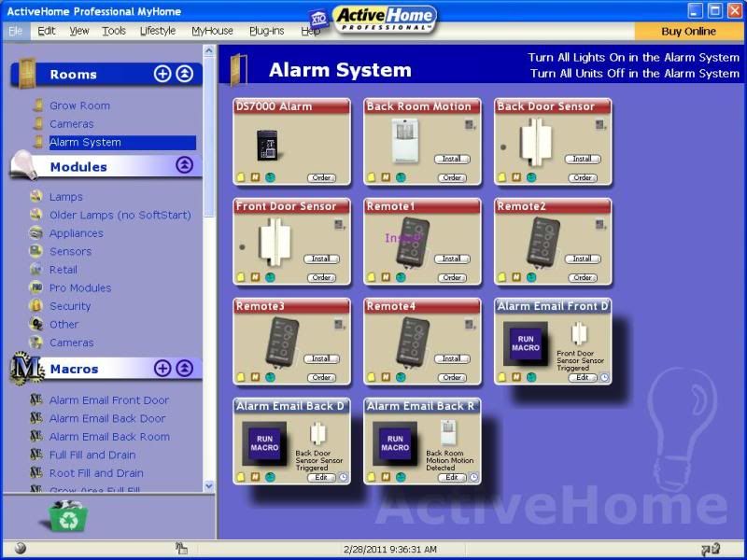Collapse the Modules section
This screenshot has height=560, width=747.
point(184,165)
